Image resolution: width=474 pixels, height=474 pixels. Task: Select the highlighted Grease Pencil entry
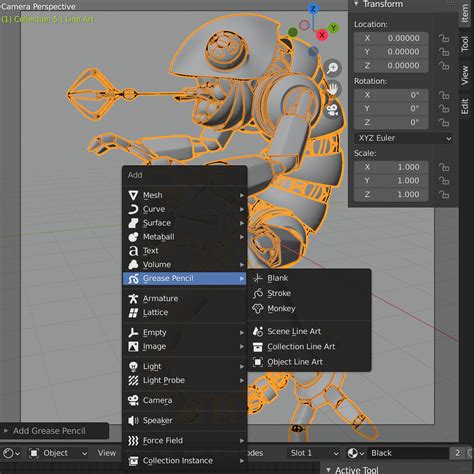point(185,278)
